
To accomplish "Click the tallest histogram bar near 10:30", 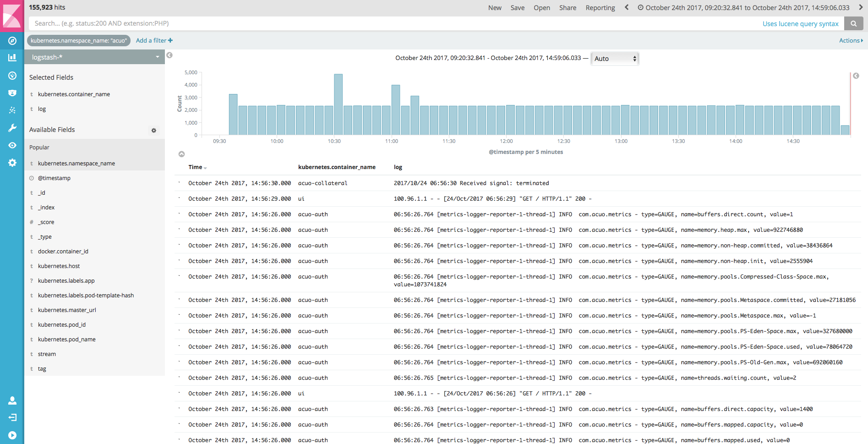I will pyautogui.click(x=338, y=104).
